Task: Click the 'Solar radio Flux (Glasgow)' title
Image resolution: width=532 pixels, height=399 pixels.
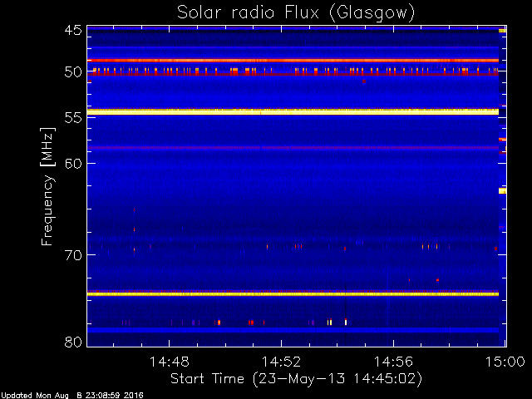Action: tap(296, 13)
